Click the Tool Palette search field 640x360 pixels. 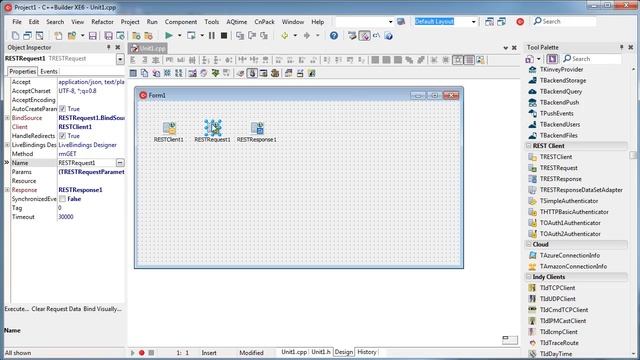pos(591,59)
